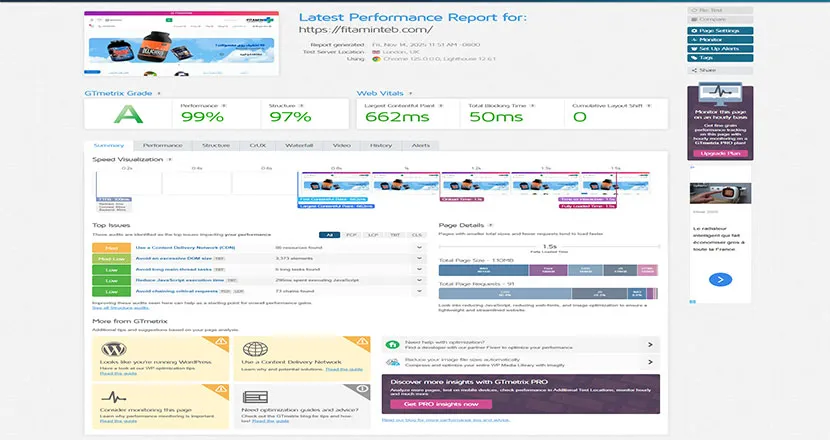830x440 pixels.
Task: Click the Page Settings button
Action: [719, 31]
